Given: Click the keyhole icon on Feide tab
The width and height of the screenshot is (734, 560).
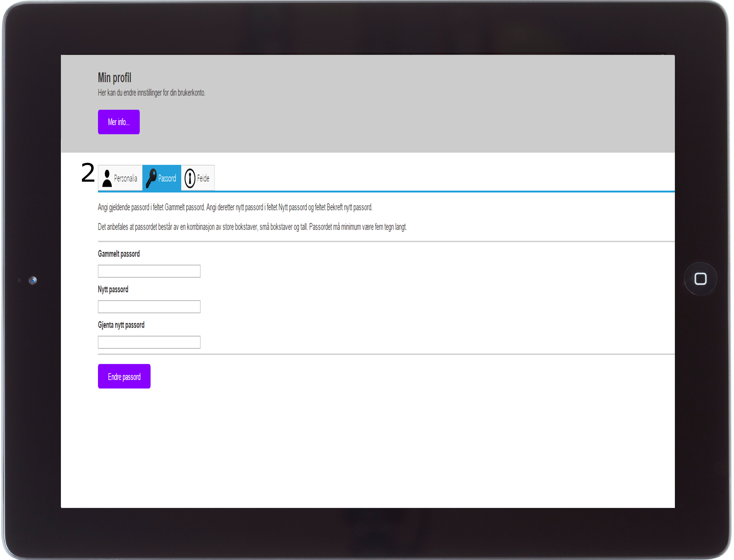Looking at the screenshot, I should 190,178.
